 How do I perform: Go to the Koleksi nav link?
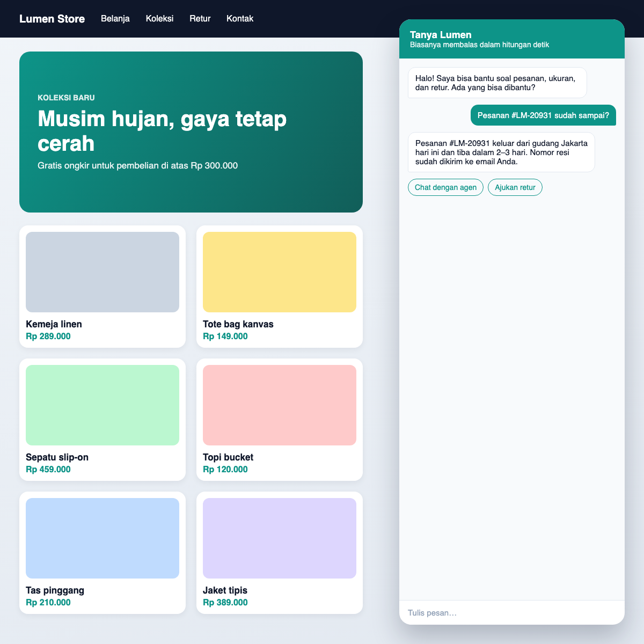click(x=159, y=19)
